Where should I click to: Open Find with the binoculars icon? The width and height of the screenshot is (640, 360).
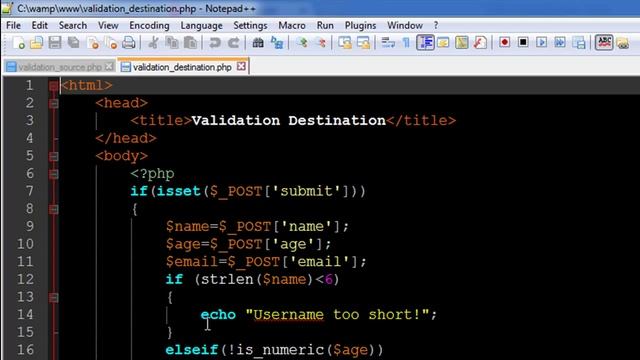(x=258, y=42)
